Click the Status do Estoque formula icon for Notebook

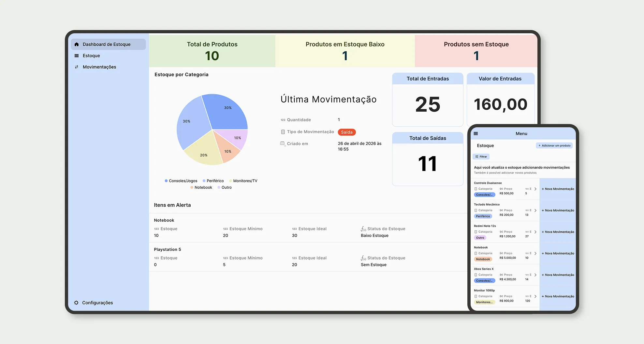tap(363, 229)
